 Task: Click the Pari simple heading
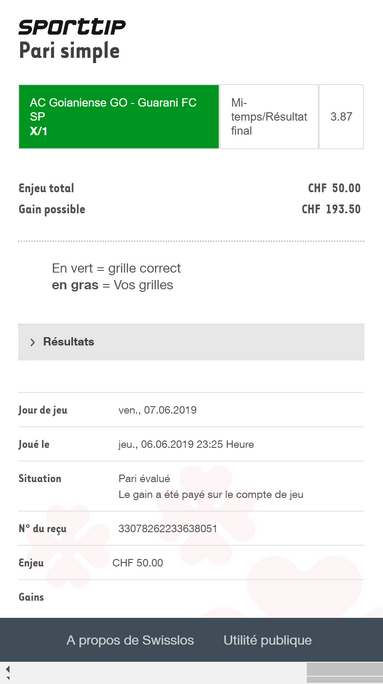tap(69, 51)
